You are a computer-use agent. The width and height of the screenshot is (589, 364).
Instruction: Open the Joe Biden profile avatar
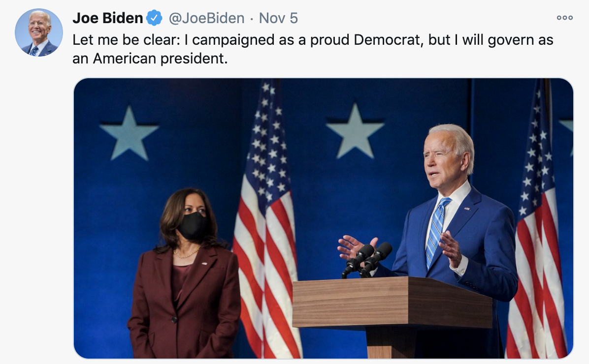click(39, 32)
